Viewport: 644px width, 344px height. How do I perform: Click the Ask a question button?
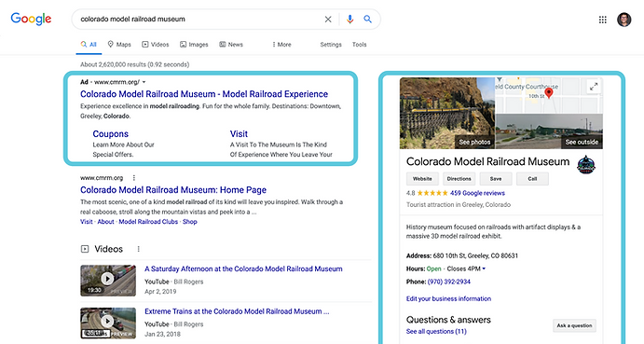click(x=574, y=325)
